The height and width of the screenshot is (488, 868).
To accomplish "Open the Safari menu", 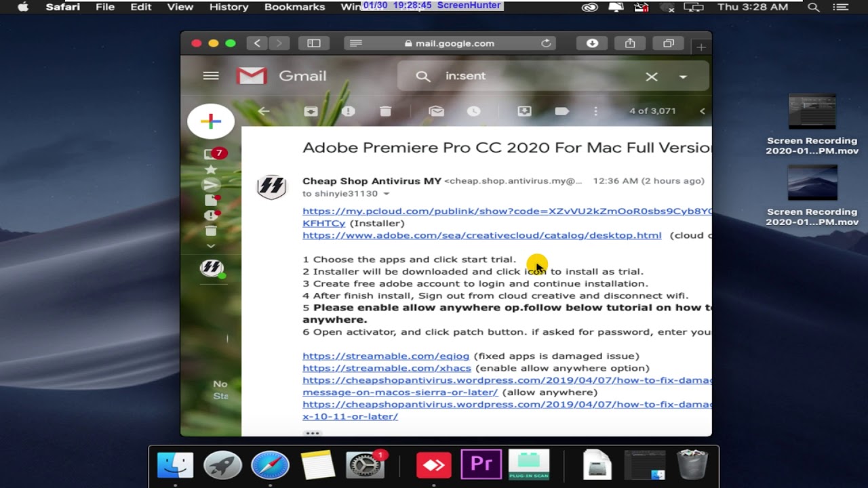I will 63,7.
